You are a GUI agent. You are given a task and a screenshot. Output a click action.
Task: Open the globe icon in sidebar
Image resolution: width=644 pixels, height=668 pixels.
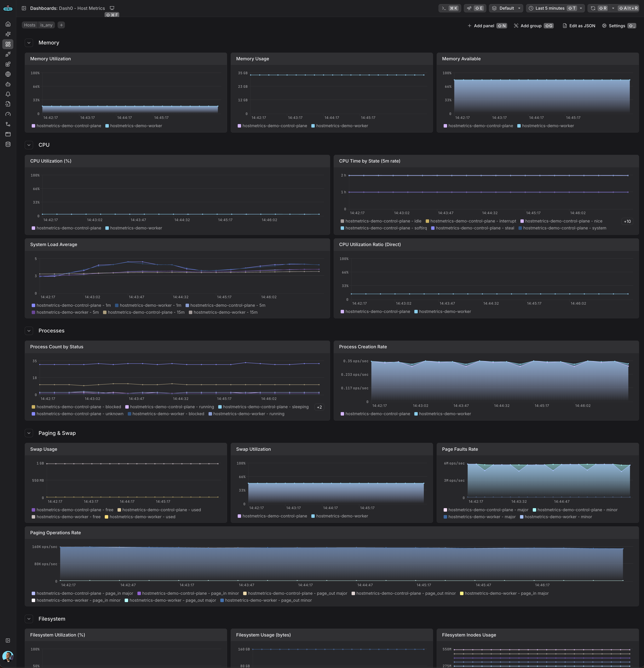pyautogui.click(x=8, y=74)
